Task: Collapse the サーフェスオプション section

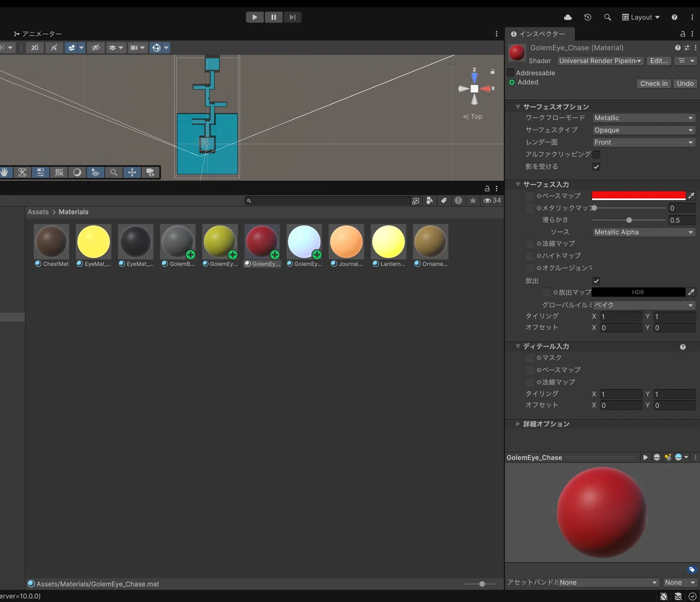Action: click(x=517, y=107)
